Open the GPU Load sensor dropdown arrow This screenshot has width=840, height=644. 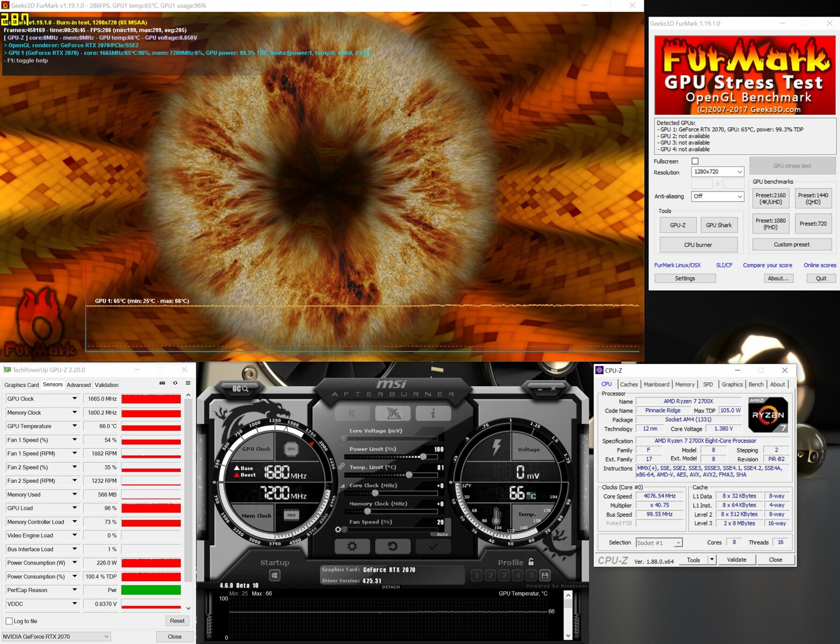(x=75, y=508)
